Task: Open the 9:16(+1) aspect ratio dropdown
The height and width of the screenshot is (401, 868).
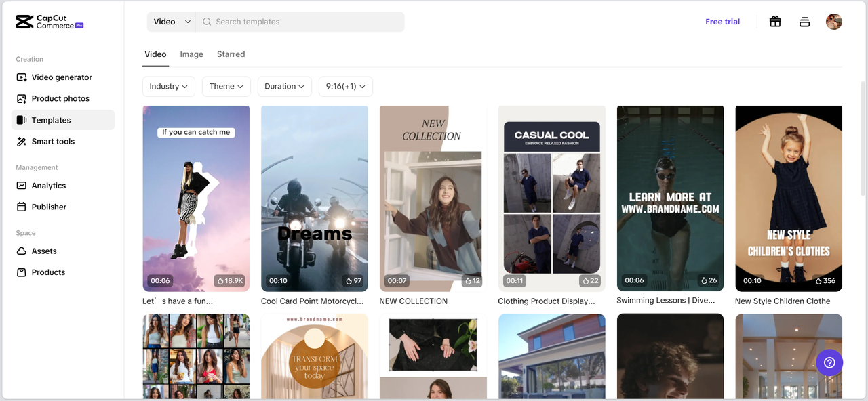Action: 346,86
